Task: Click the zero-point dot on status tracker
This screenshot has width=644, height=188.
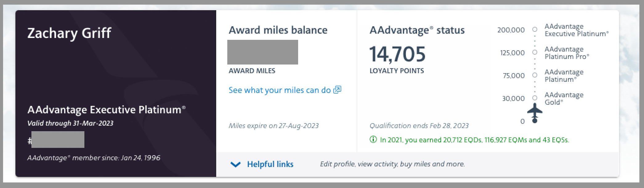Action: point(535,121)
